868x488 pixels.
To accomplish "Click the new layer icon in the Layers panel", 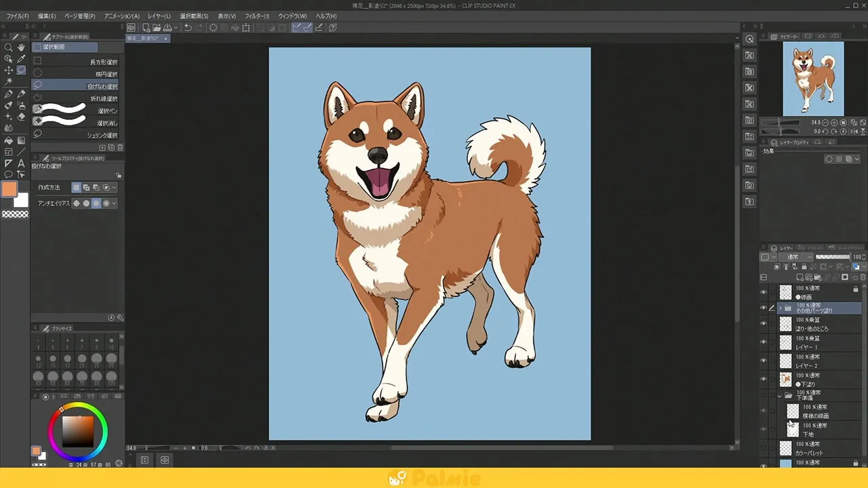I will pyautogui.click(x=799, y=277).
